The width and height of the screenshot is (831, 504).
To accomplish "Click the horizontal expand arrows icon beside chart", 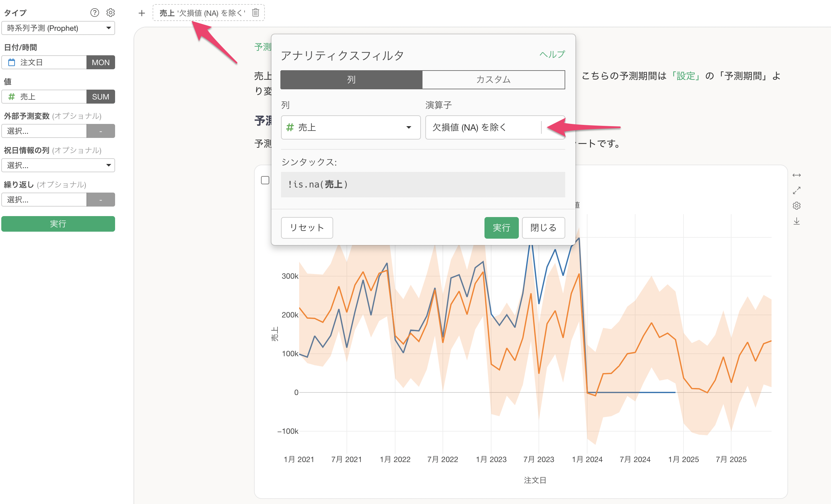I will point(796,175).
